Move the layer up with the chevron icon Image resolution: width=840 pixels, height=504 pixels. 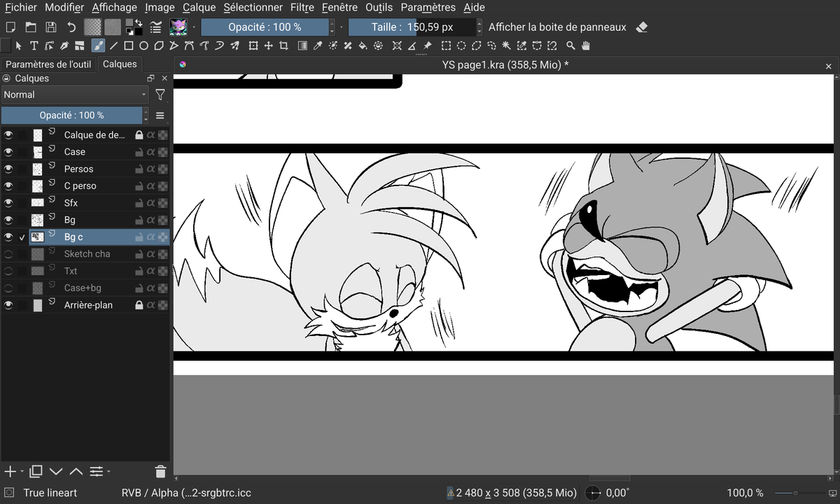click(x=76, y=471)
